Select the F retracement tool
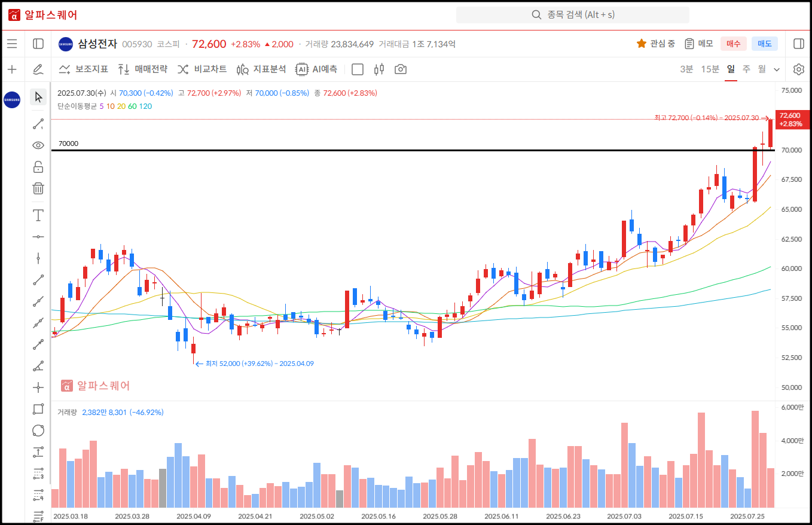Image resolution: width=812 pixels, height=525 pixels. 38,515
